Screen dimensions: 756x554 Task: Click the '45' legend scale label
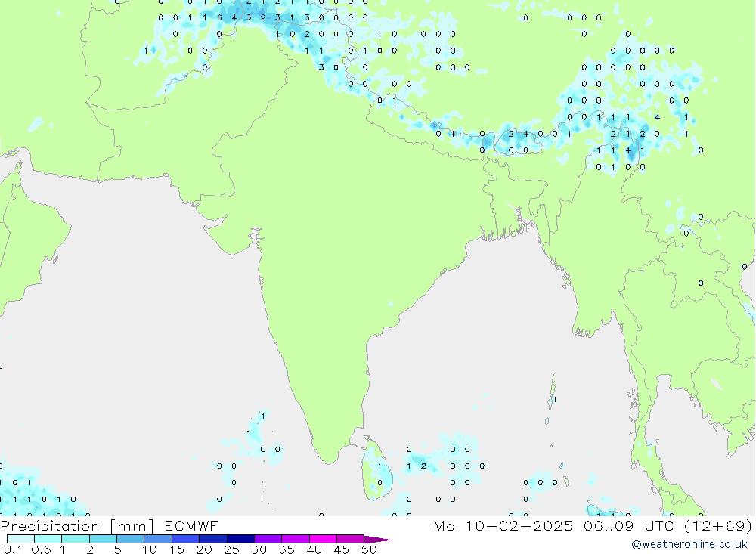pos(342,549)
